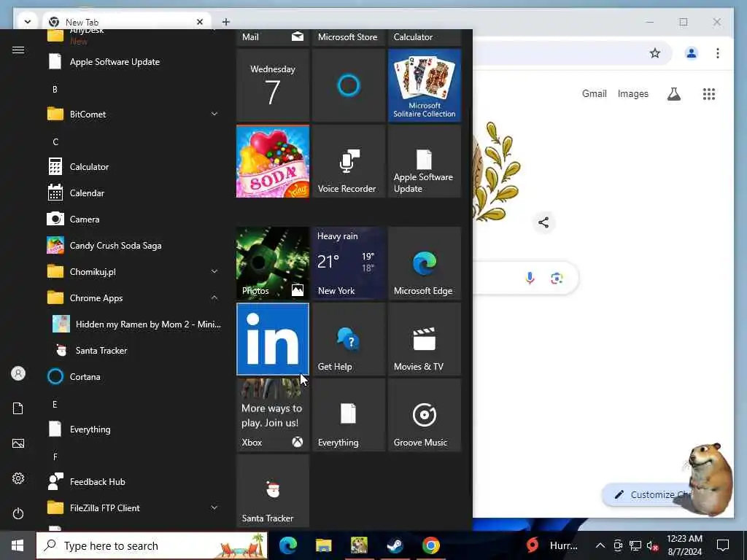Open the user account icon

coord(18,373)
